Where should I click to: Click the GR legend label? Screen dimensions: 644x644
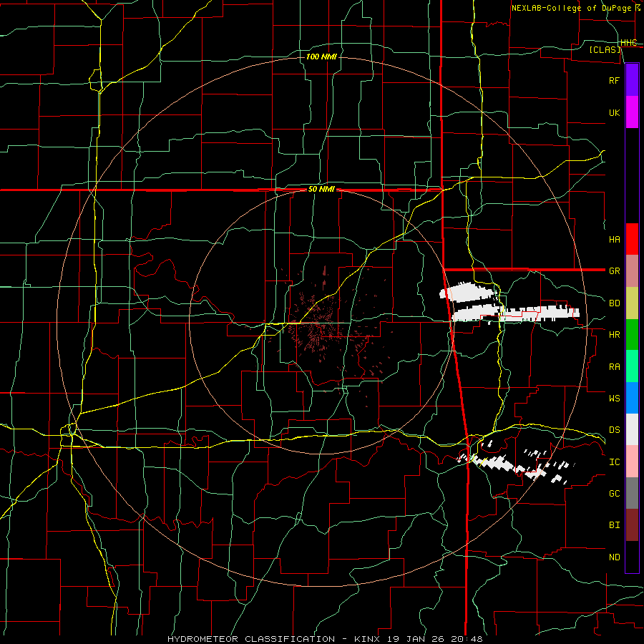point(614,271)
